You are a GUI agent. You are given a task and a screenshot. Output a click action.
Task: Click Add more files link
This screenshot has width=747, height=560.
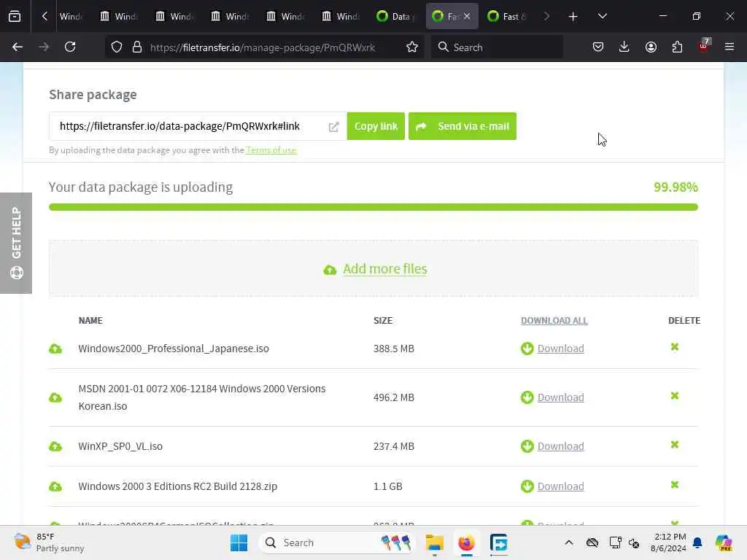[385, 269]
